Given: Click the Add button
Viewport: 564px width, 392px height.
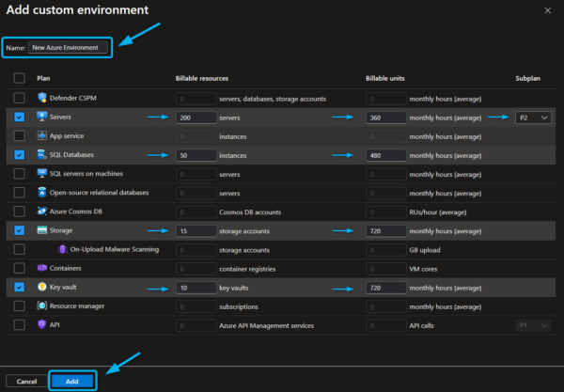Looking at the screenshot, I should [72, 382].
